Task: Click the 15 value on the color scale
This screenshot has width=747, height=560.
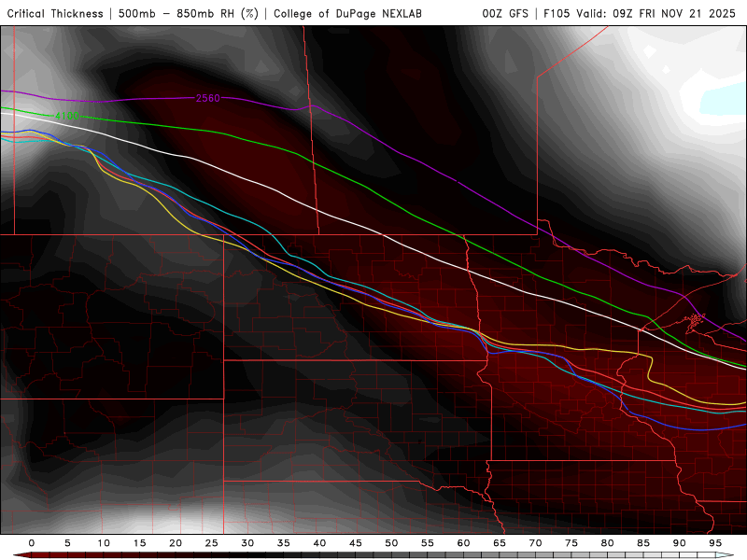Action: click(139, 543)
